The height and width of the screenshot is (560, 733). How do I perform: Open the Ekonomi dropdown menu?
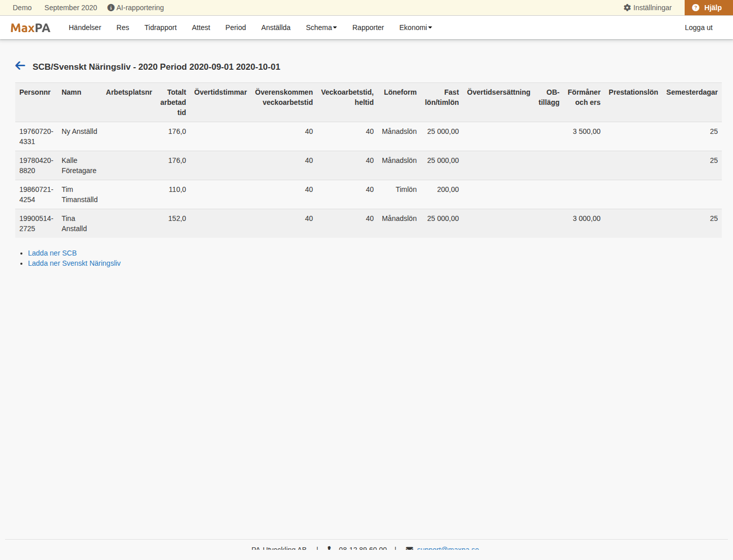(415, 27)
